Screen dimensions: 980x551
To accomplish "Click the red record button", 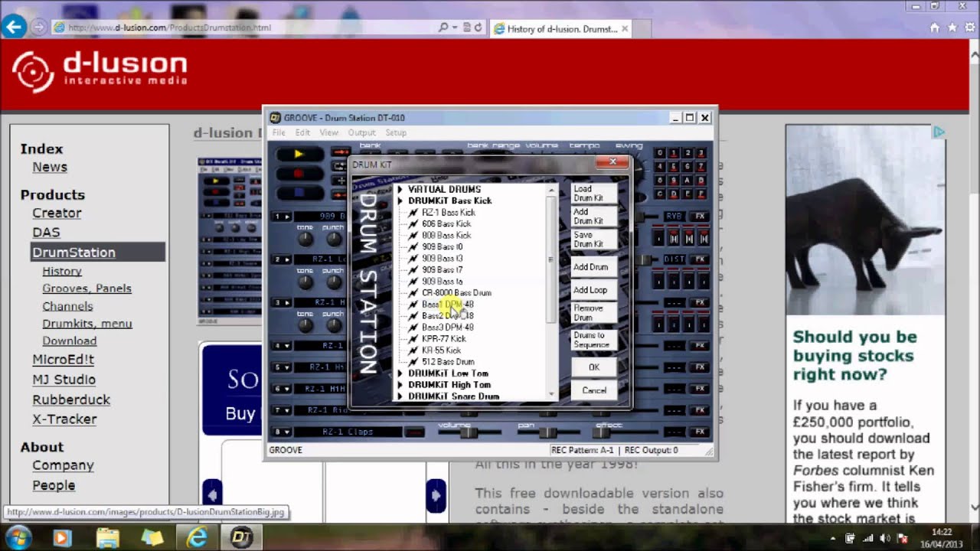I will (x=299, y=173).
